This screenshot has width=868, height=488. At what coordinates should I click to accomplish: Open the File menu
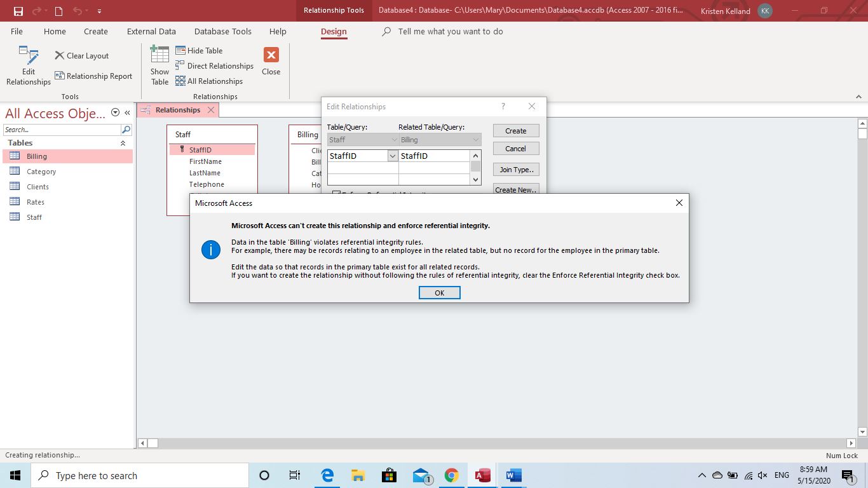(x=17, y=31)
